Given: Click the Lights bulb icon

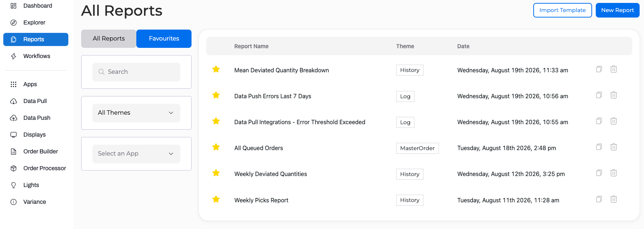Looking at the screenshot, I should point(14,185).
